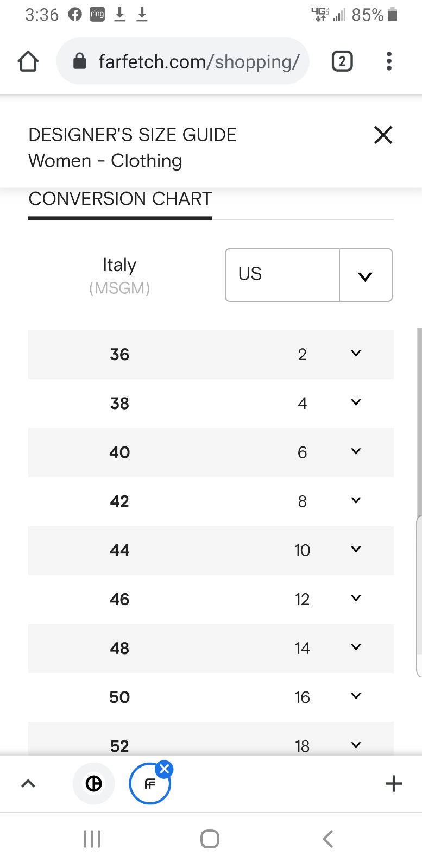Select the Farfetch tab icon in bottom bar
422x868 pixels.
tap(149, 784)
